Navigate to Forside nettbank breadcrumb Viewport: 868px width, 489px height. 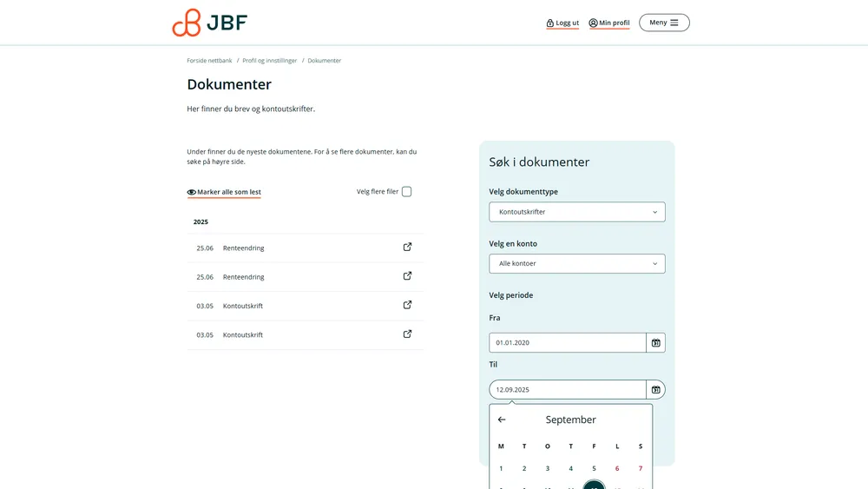[209, 61]
